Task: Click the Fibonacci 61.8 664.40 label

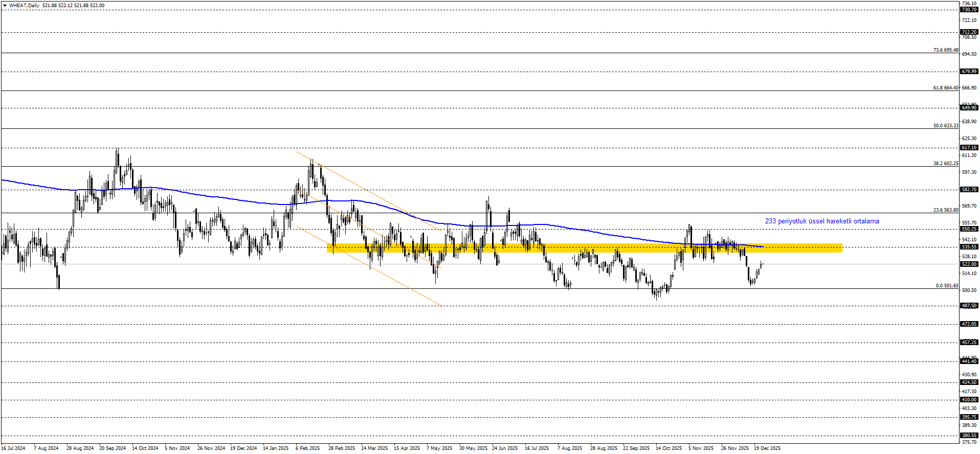Action: pyautogui.click(x=945, y=88)
